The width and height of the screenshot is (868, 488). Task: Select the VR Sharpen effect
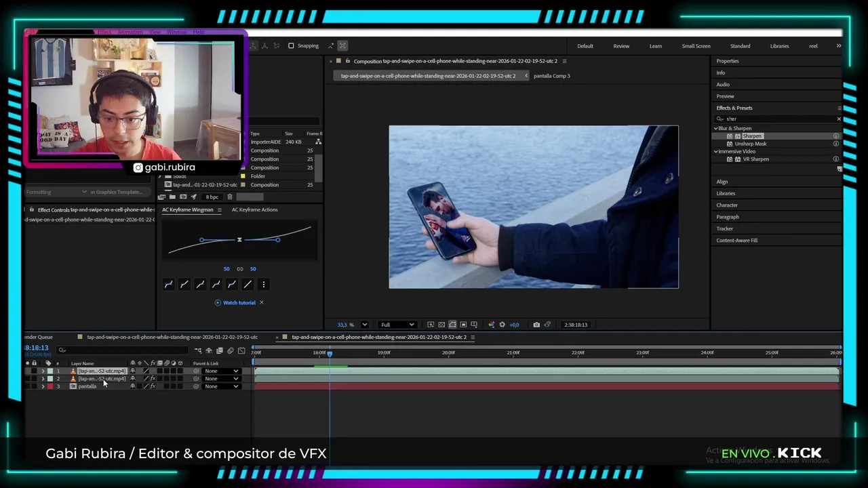click(x=755, y=159)
